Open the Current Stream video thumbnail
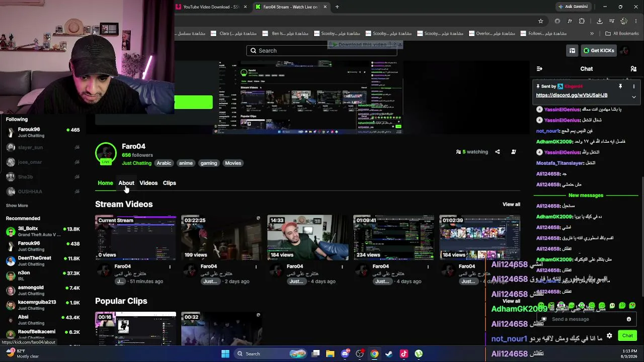The height and width of the screenshot is (362, 644). click(x=135, y=237)
